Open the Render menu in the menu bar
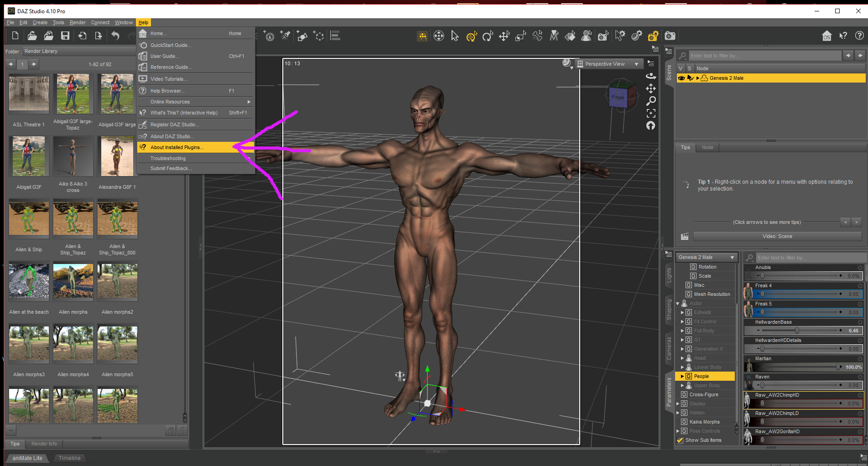 coord(78,22)
